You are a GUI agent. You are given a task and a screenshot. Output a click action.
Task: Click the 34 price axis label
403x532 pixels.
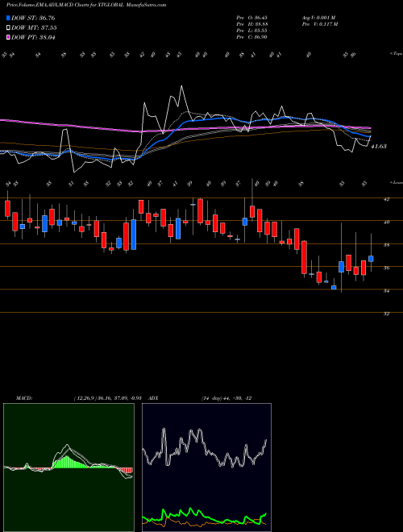tap(386, 291)
